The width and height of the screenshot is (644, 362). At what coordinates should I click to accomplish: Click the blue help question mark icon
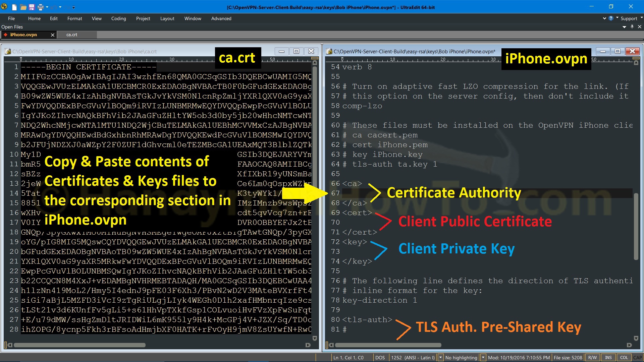(611, 18)
